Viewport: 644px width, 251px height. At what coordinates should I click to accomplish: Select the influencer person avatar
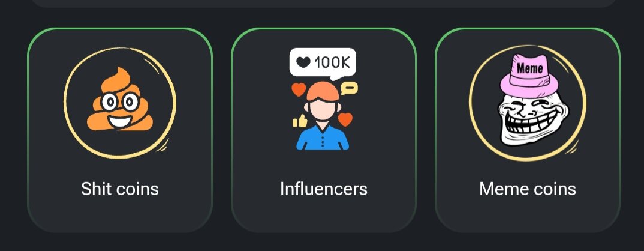click(323, 116)
